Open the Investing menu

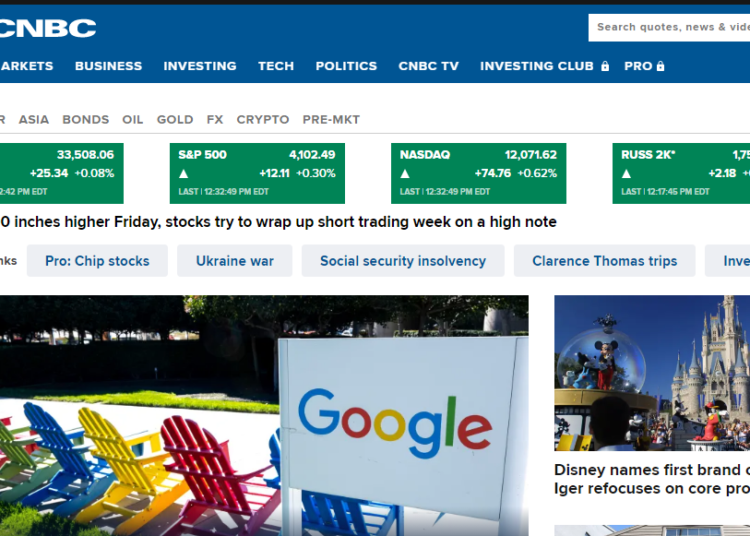pos(200,66)
